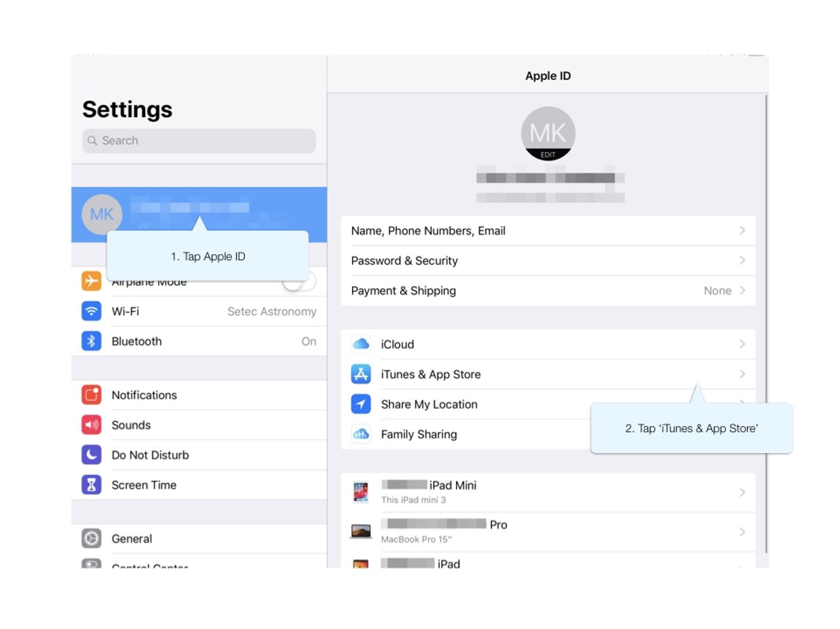Tap the Family Sharing icon

click(361, 434)
